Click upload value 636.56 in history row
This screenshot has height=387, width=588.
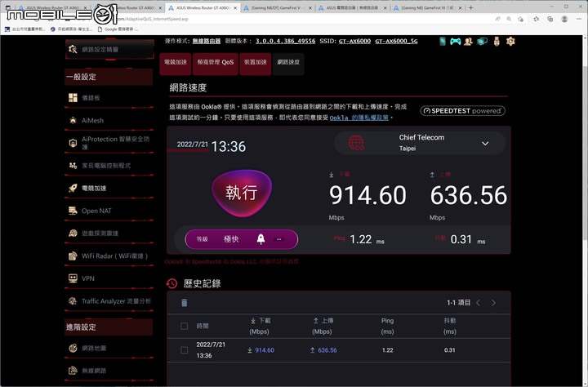click(x=327, y=350)
